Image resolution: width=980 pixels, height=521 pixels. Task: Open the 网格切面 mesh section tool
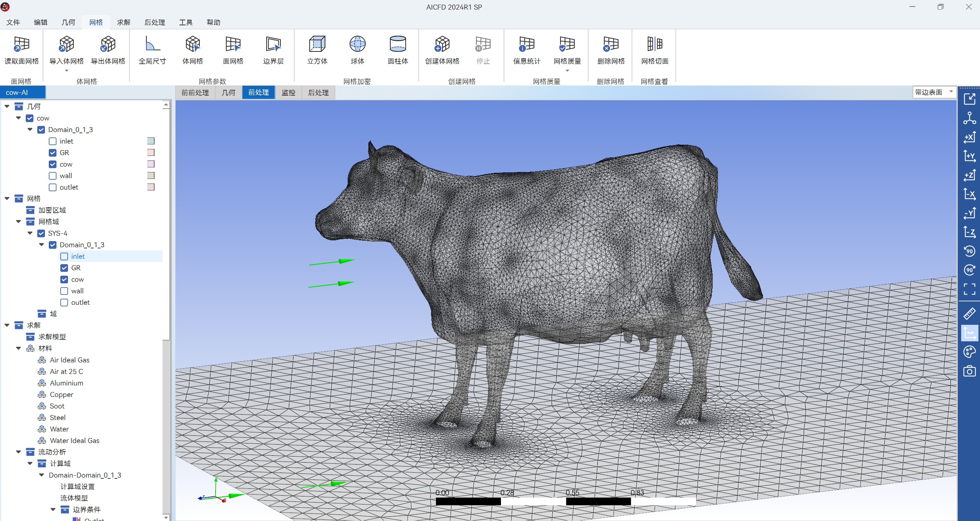pos(655,50)
